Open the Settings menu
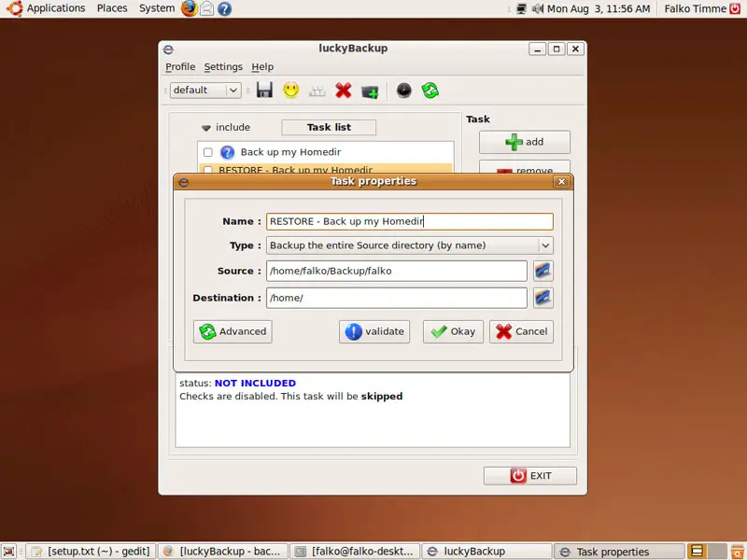This screenshot has height=560, width=747. click(223, 66)
